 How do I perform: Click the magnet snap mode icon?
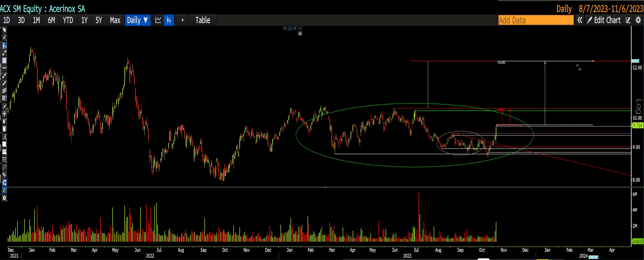click(4, 183)
